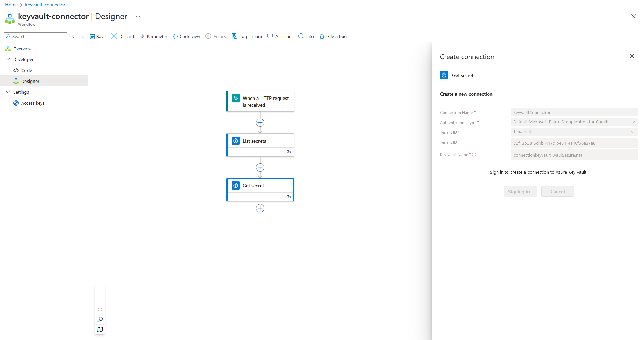Collapse the Developer section in sidebar

pos(8,59)
